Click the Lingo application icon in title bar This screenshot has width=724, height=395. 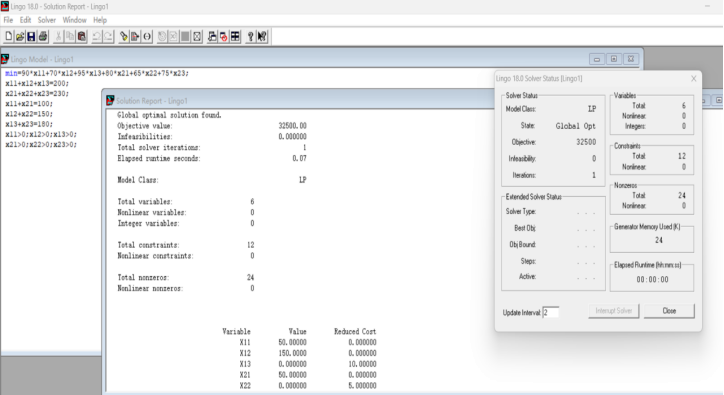[x=5, y=6]
